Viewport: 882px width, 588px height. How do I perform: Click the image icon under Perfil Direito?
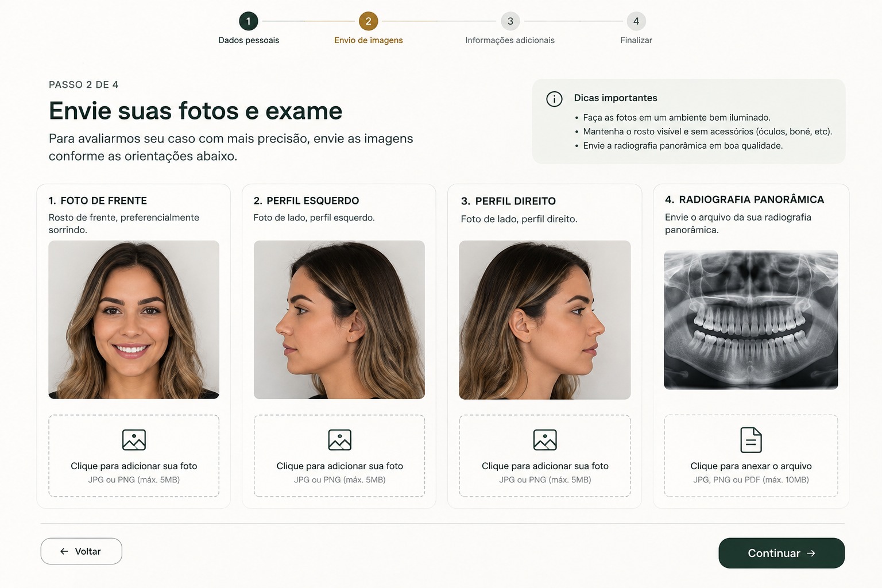coord(545,440)
